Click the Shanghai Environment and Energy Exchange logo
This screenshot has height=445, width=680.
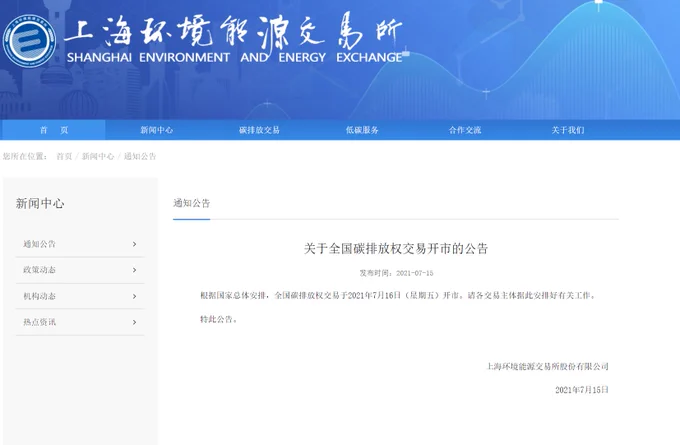point(29,41)
